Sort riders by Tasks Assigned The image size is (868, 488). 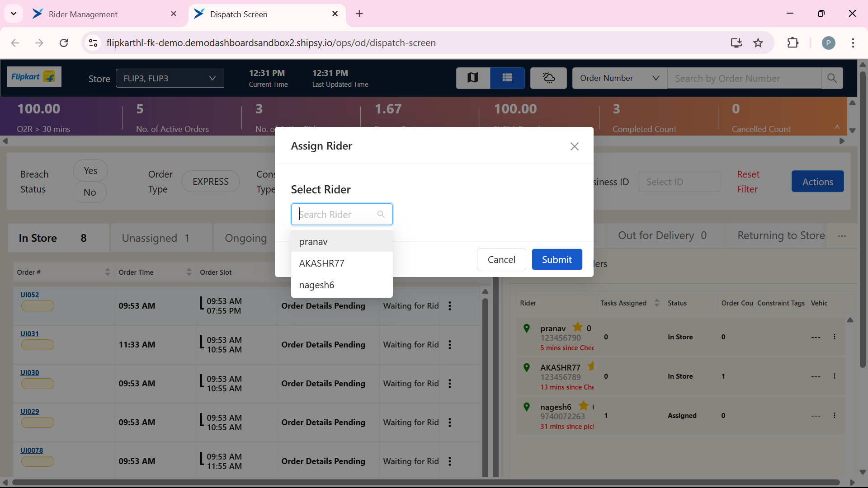pyautogui.click(x=657, y=303)
